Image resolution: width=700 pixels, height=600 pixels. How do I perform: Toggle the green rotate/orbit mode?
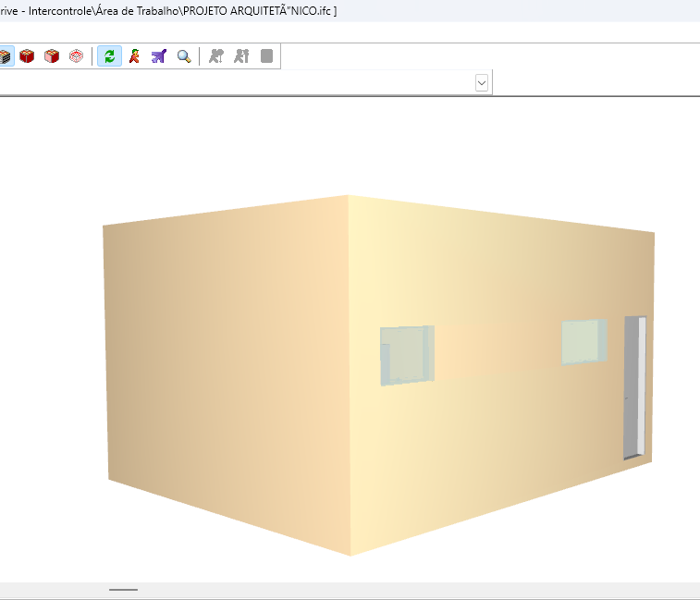(x=109, y=56)
